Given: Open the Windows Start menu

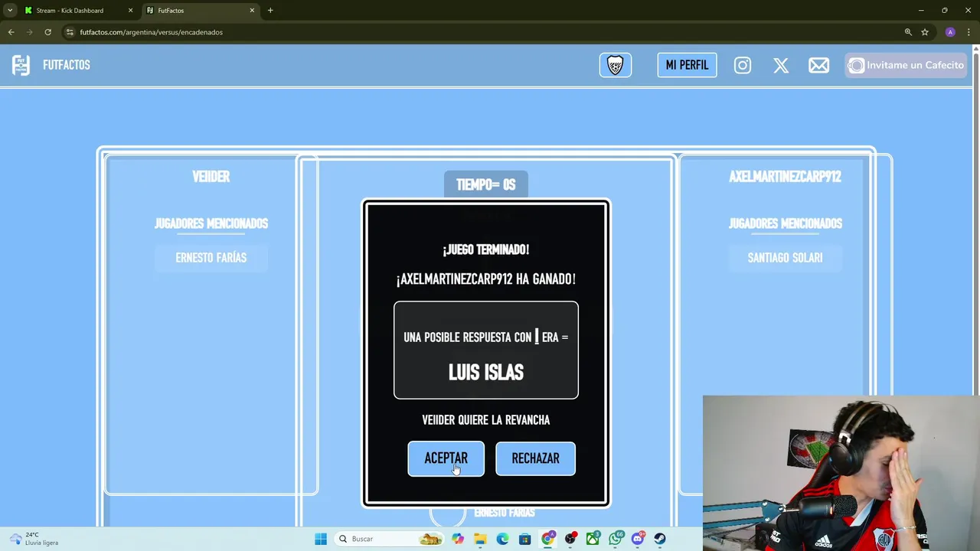Looking at the screenshot, I should point(321,539).
